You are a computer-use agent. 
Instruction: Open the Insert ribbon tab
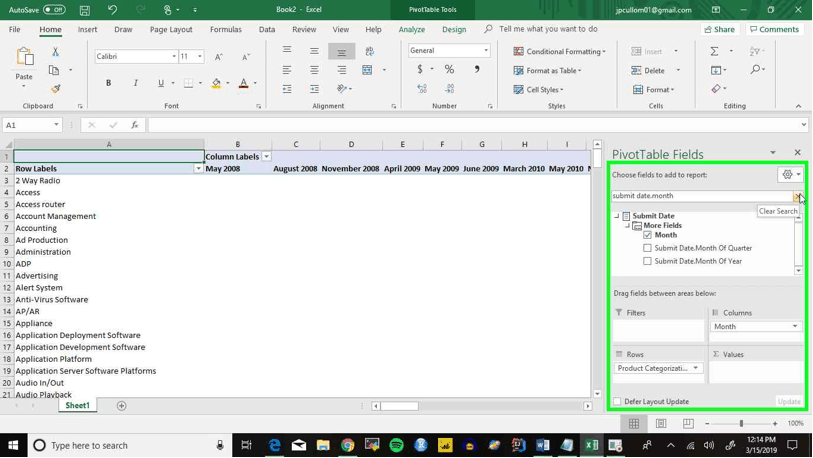click(x=87, y=30)
